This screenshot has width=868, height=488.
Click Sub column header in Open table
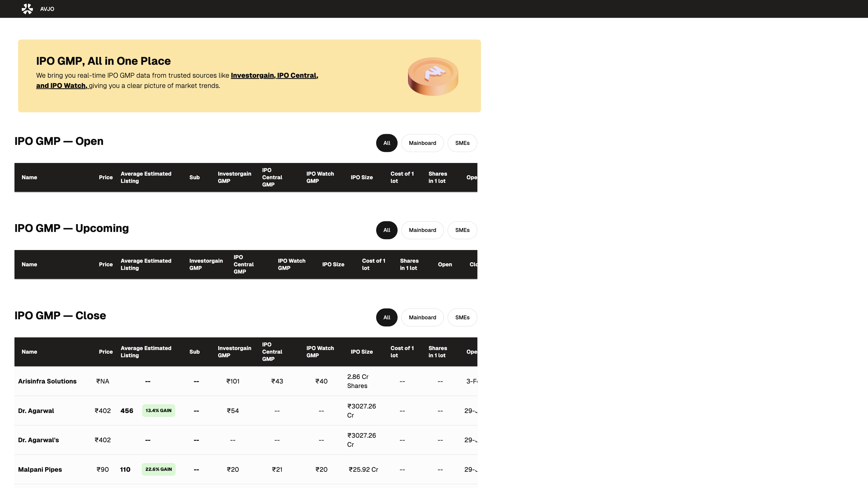pos(194,177)
